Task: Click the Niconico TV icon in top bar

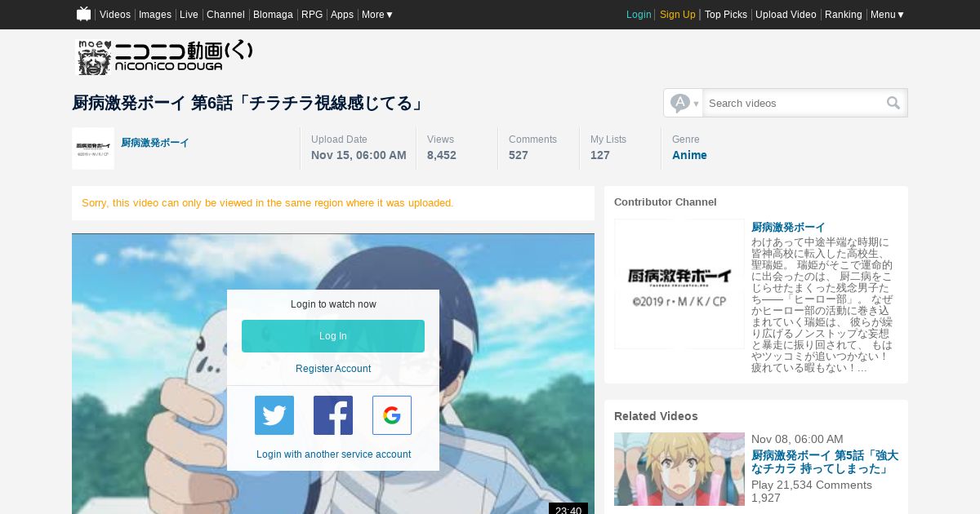Action: [83, 14]
